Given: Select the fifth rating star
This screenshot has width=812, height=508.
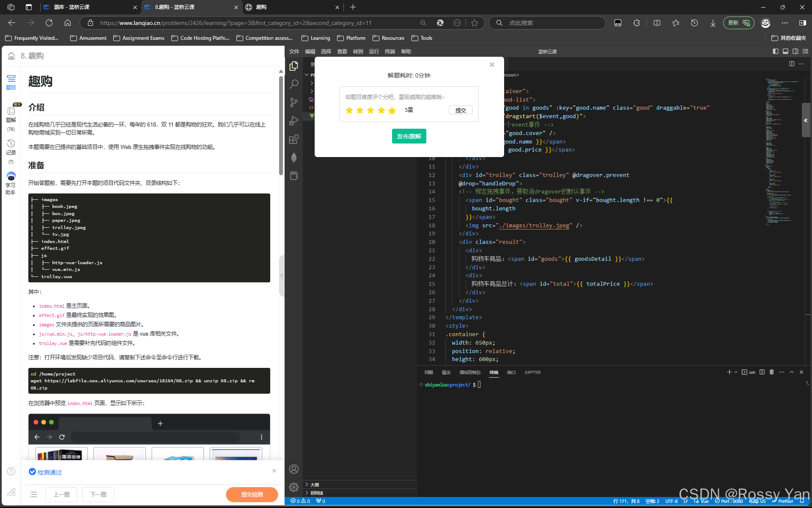Looking at the screenshot, I should point(392,110).
